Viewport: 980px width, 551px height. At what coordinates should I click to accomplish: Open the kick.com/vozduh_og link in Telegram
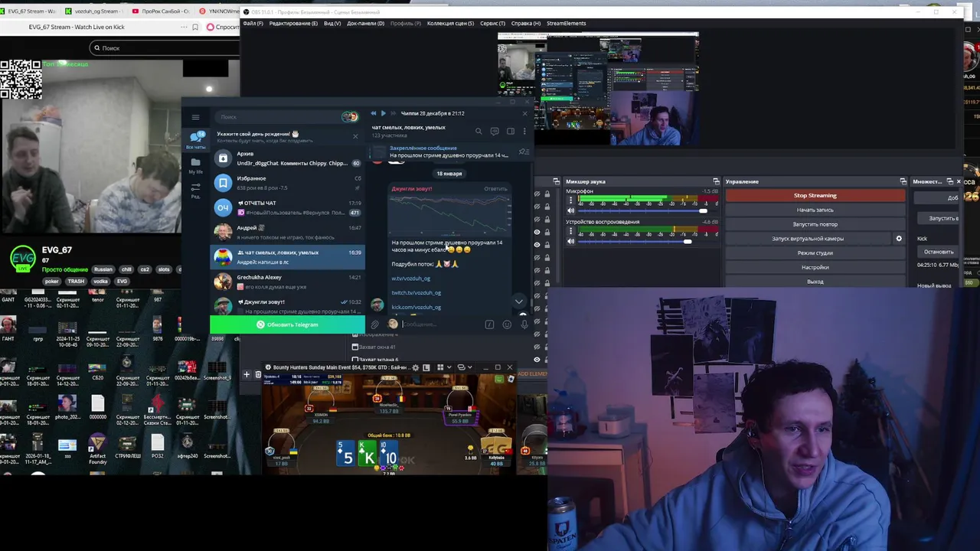[416, 308]
